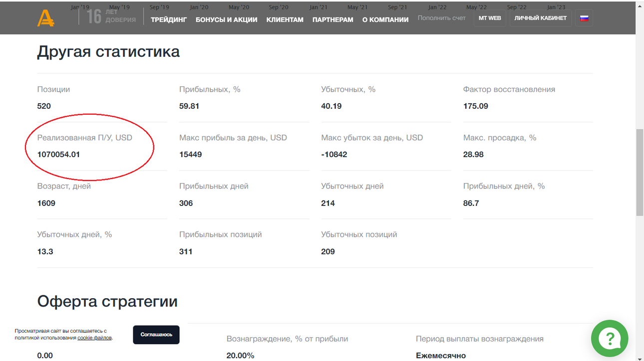This screenshot has height=361, width=644.
Task: Click the Возраст, дней value 1609
Action: (x=46, y=203)
